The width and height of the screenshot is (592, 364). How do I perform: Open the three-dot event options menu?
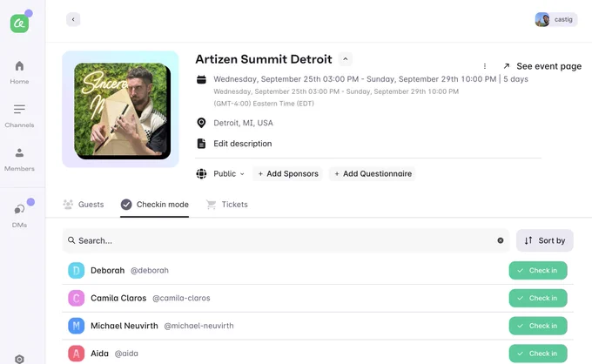(x=485, y=66)
